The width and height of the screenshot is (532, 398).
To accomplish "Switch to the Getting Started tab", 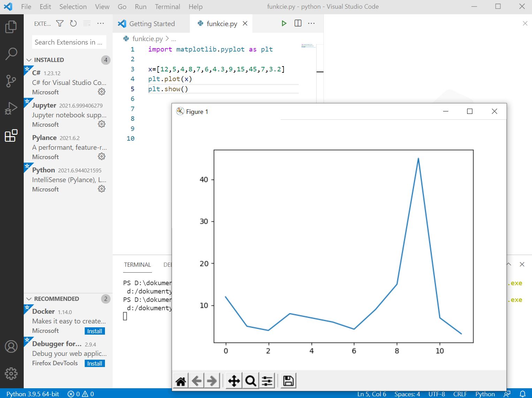I will coord(152,24).
